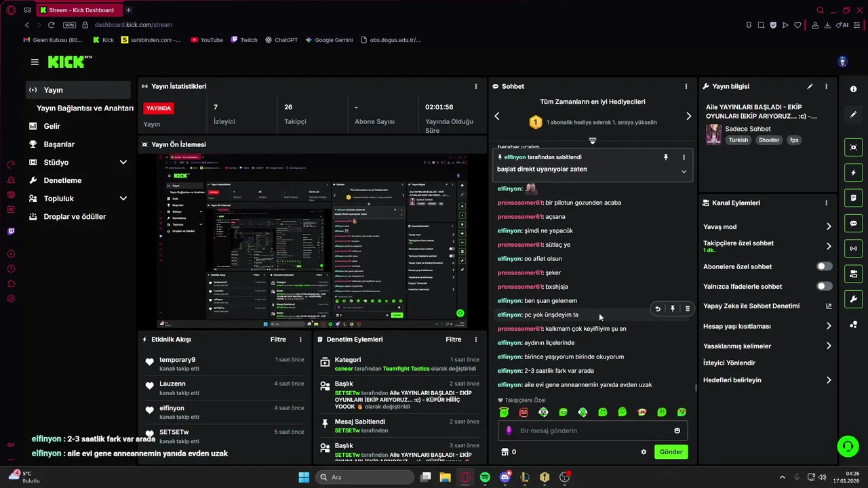
Task: Toggle the broadcast signal widget icon in the right toolbar
Action: 853,249
